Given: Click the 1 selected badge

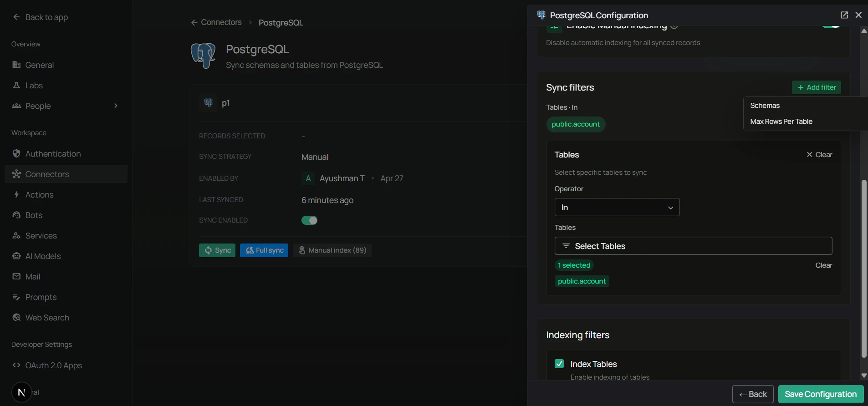Looking at the screenshot, I should pos(574,265).
